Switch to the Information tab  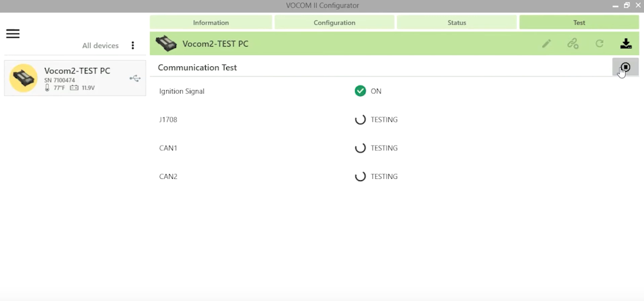210,22
